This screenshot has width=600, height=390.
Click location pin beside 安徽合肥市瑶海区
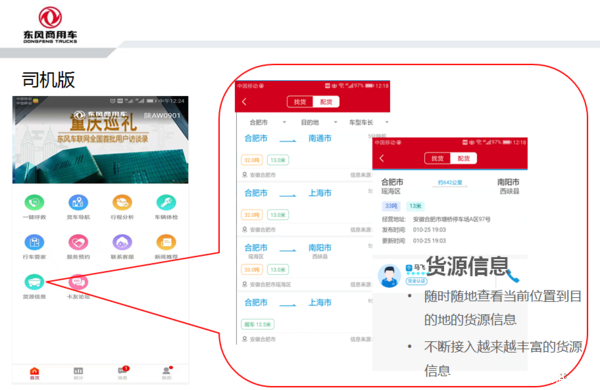point(245,284)
